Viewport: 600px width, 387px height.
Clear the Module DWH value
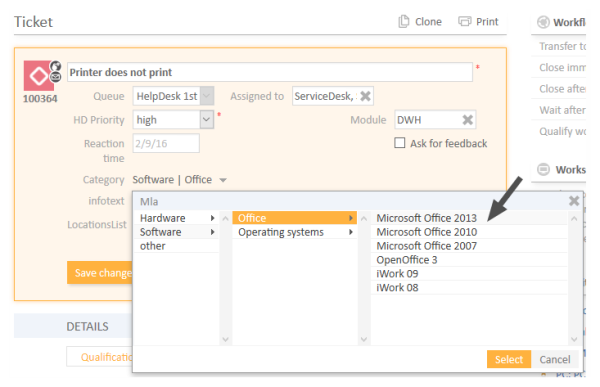(x=467, y=120)
